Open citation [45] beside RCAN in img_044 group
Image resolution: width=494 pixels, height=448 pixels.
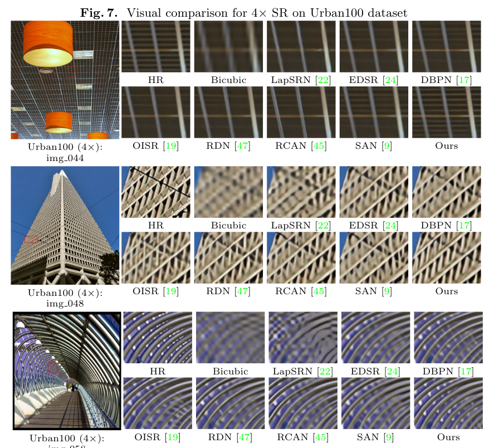[x=319, y=145]
